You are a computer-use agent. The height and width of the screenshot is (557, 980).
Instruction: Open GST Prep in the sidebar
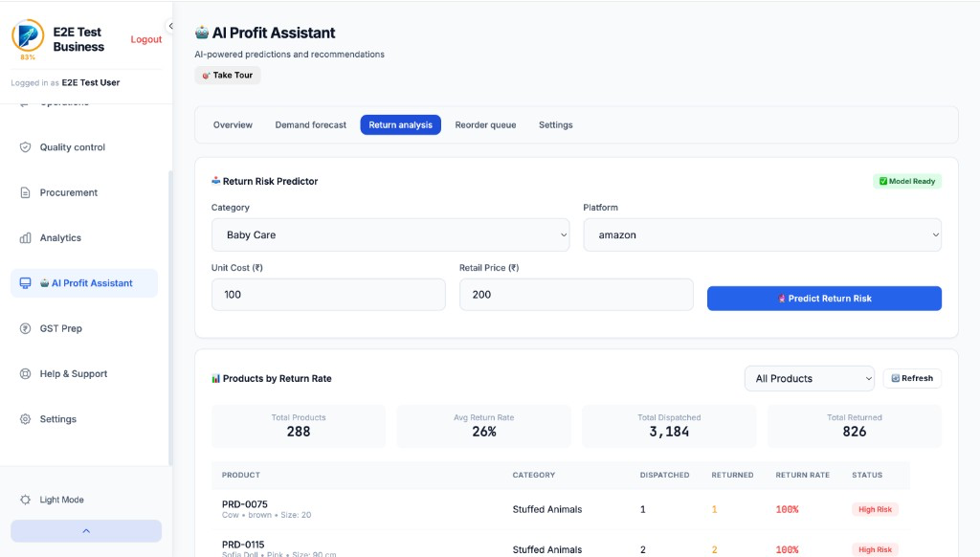point(84,328)
